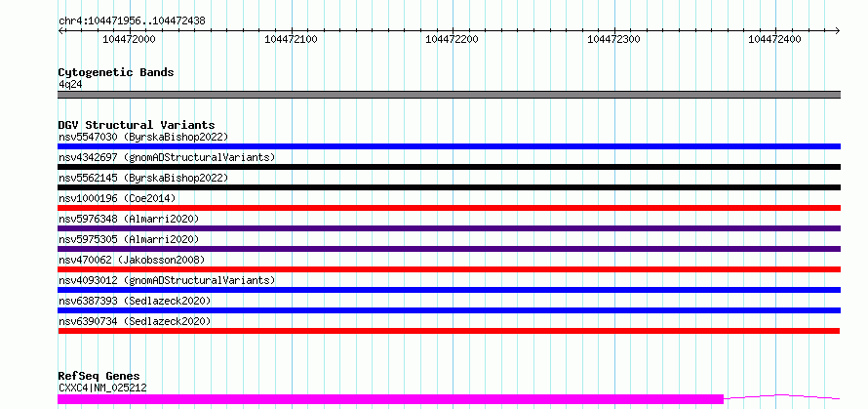
Task: Click the nsv4342697 (gnomADStructuralVariants) label
Action: click(x=167, y=157)
